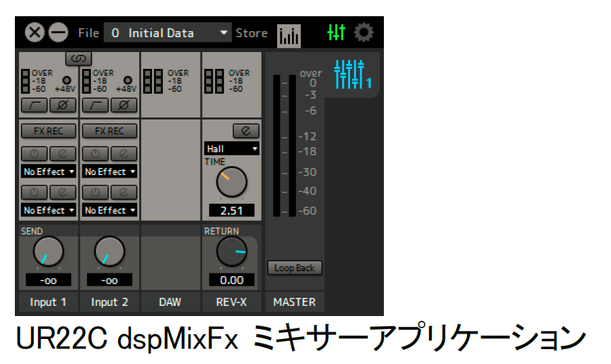Minimize the dspMixFx window

click(x=58, y=32)
